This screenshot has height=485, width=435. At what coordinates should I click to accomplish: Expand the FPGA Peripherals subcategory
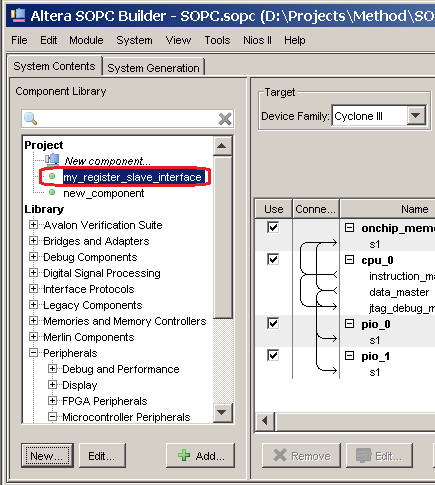52,400
